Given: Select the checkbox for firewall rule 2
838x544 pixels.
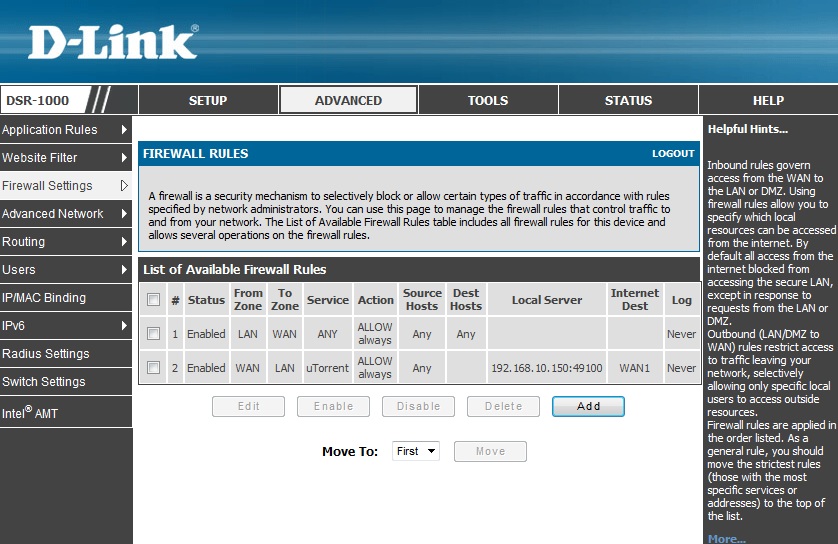Looking at the screenshot, I should 153,368.
